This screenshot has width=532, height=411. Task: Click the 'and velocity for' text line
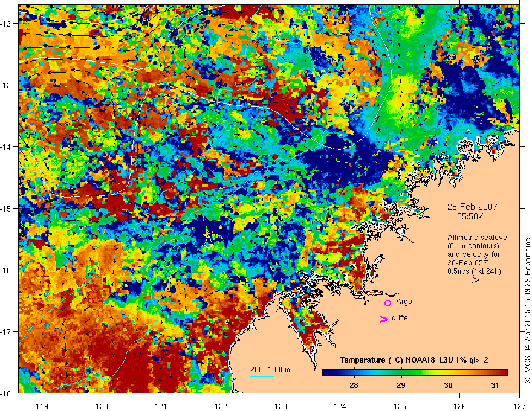tap(473, 254)
